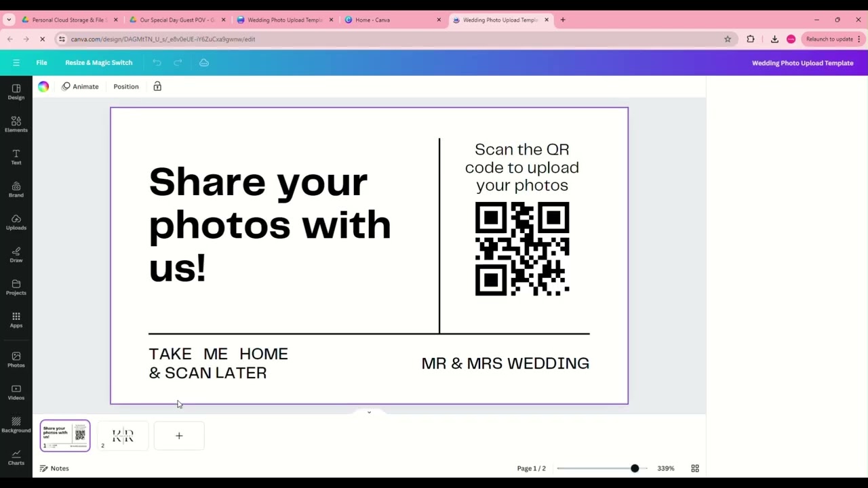Open the Design panel in sidebar
This screenshot has width=868, height=488.
point(16,92)
